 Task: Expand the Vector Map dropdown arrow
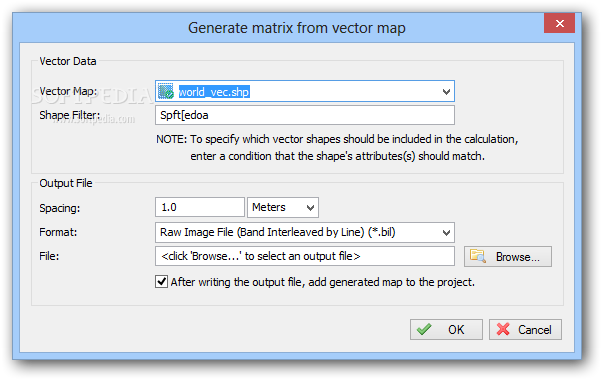(x=446, y=92)
